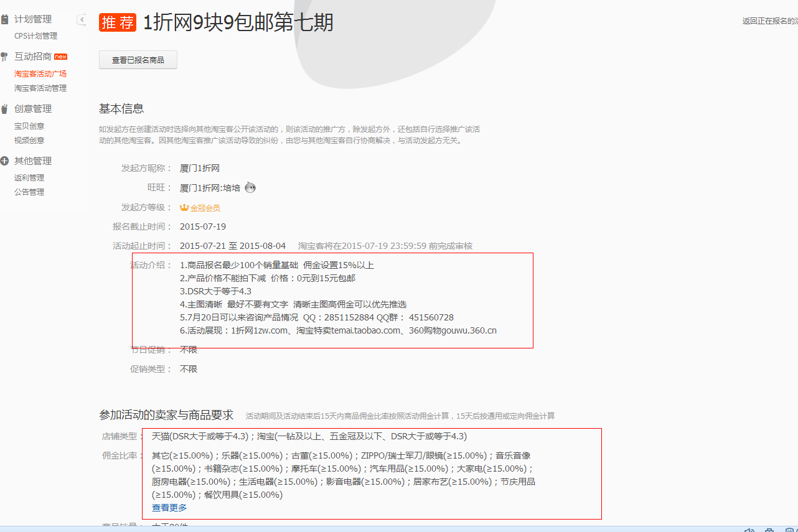Open 公告管理 in the sidebar
Image resolution: width=798 pixels, height=532 pixels.
(29, 192)
